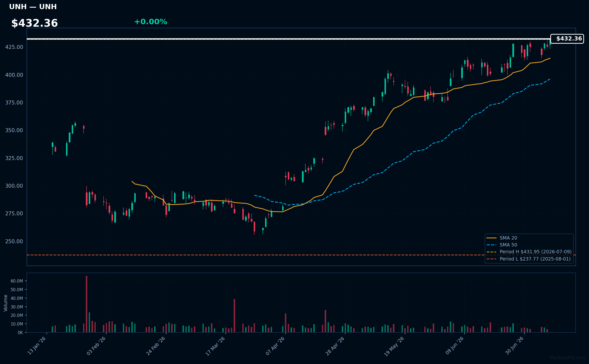The height and width of the screenshot is (364, 589).
Task: Click Period L $237.77 legend entry
Action: 528,259
